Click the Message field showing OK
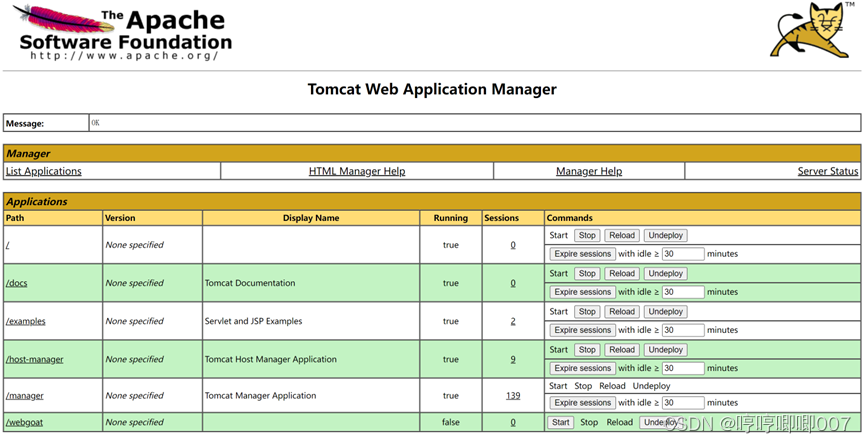 475,123
